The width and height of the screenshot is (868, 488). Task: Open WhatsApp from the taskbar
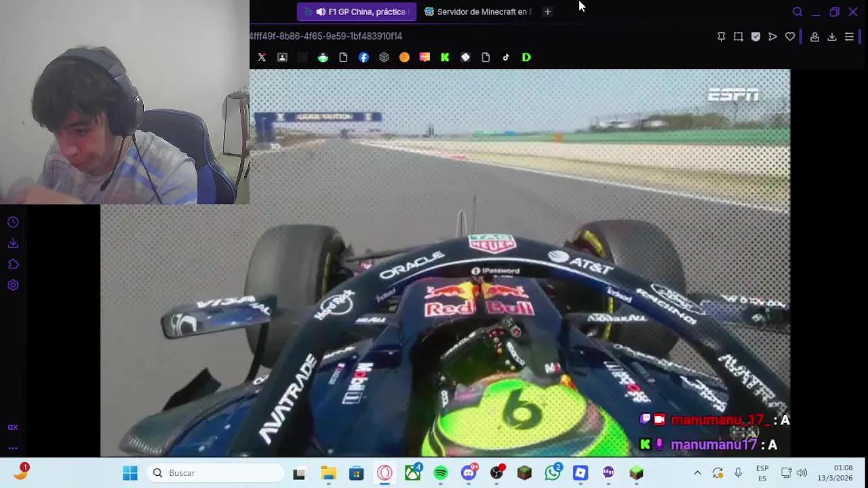pyautogui.click(x=553, y=473)
